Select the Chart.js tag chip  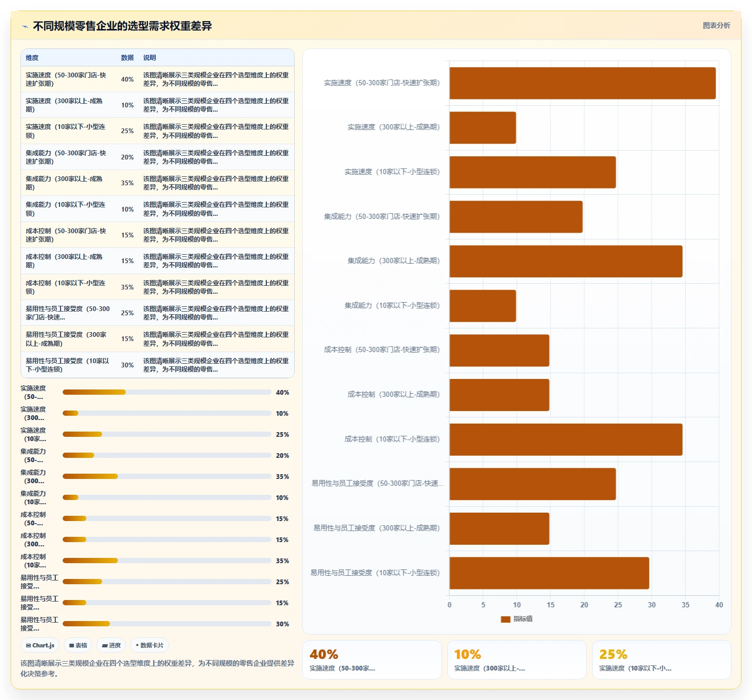41,645
